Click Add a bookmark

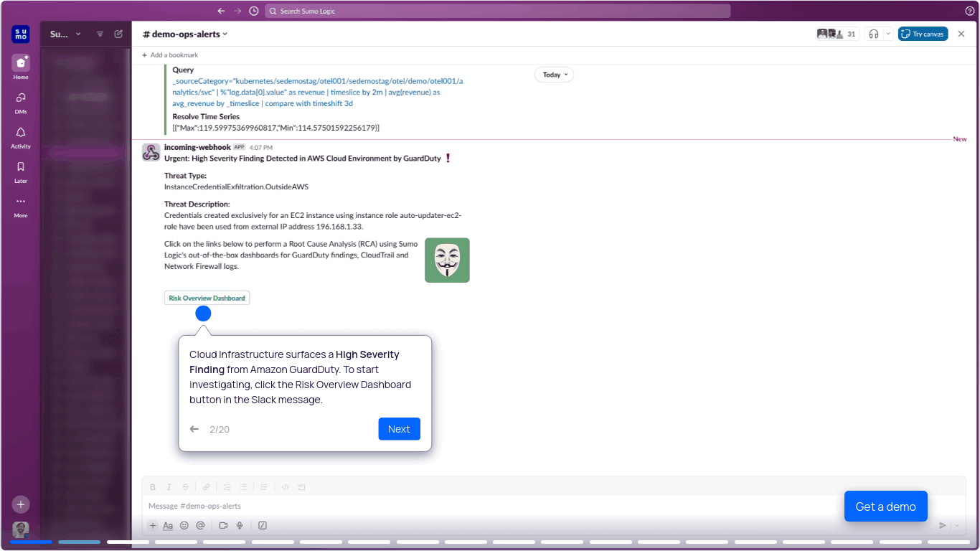click(x=170, y=55)
